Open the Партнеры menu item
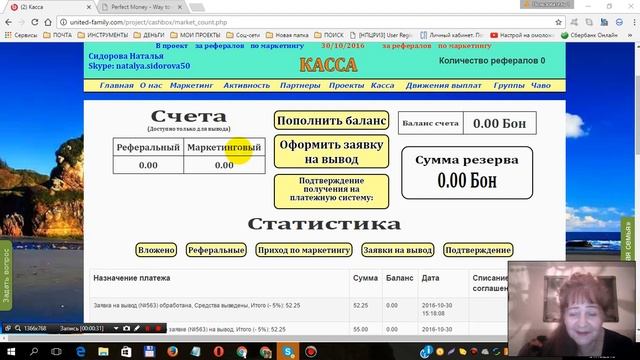Image resolution: width=640 pixels, height=360 pixels. tap(300, 85)
